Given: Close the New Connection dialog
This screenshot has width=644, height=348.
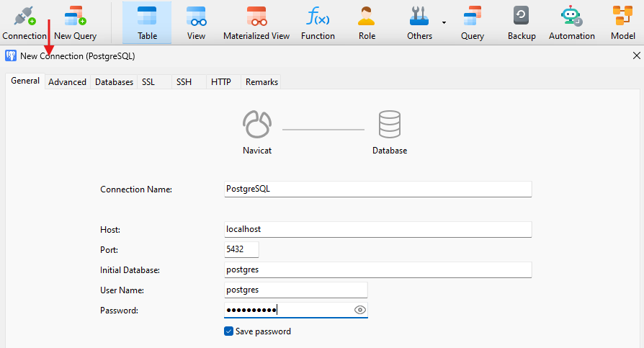Looking at the screenshot, I should (x=637, y=55).
